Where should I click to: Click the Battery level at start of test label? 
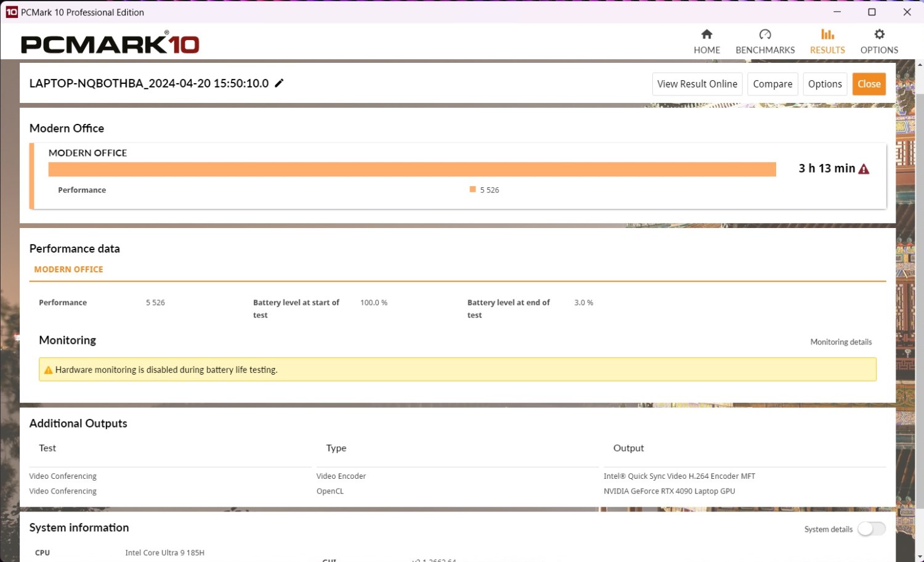click(x=296, y=309)
